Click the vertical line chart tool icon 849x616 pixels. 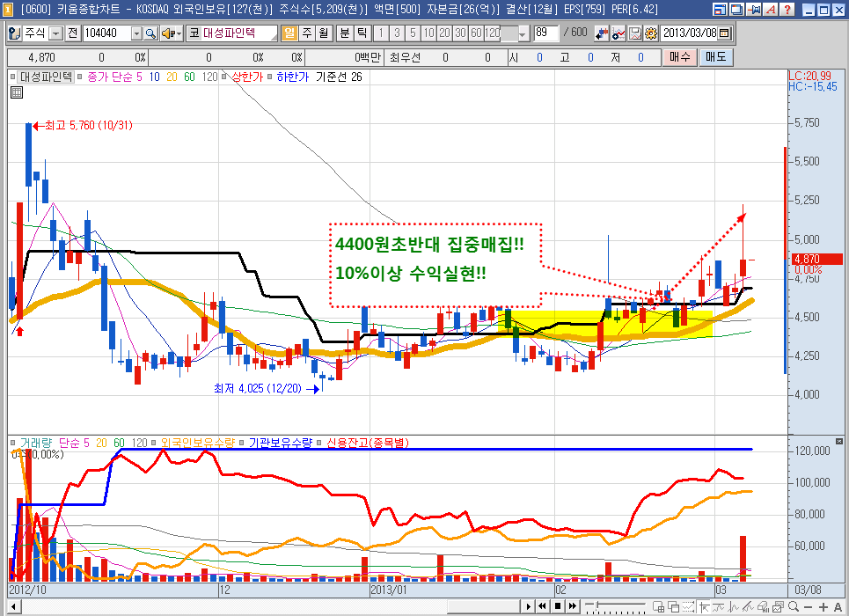[733, 607]
